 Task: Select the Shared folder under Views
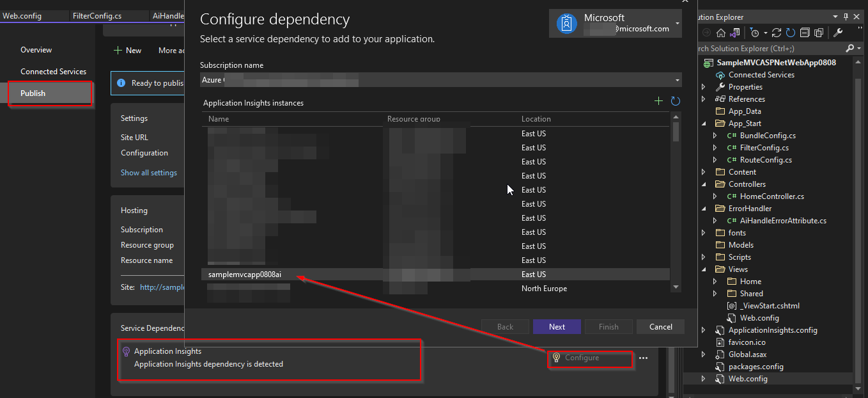(x=751, y=294)
